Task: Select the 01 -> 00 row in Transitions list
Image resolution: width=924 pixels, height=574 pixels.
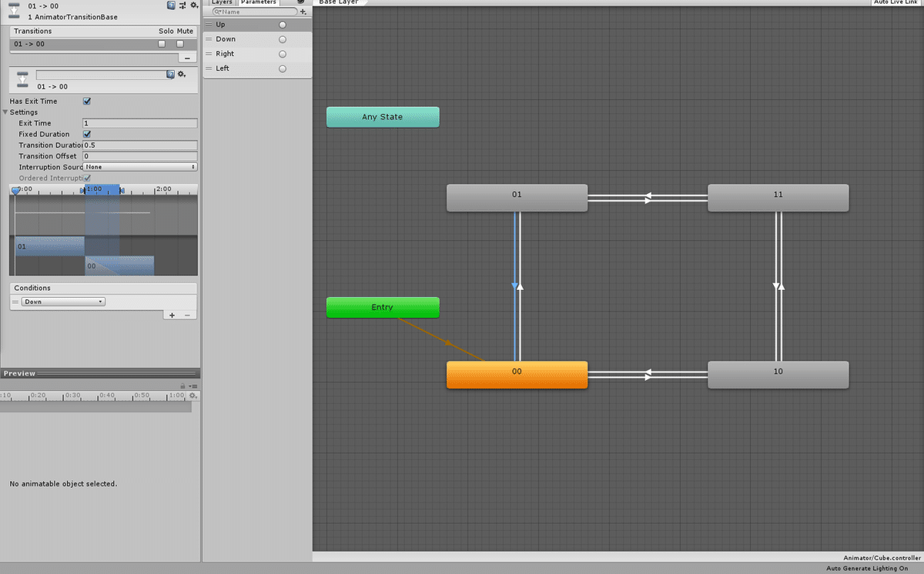Action: [x=102, y=44]
